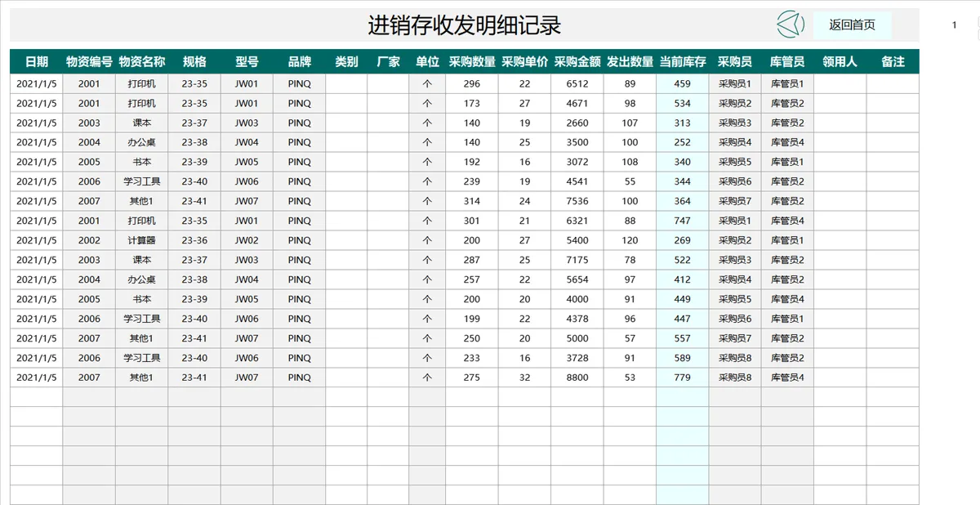Select the 发出数量 column header

pos(630,61)
